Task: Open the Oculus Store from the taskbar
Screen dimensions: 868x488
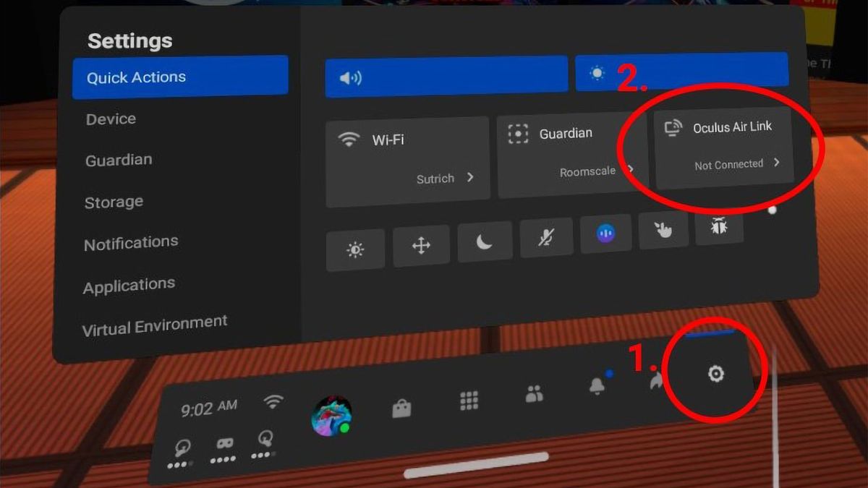Action: point(401,407)
